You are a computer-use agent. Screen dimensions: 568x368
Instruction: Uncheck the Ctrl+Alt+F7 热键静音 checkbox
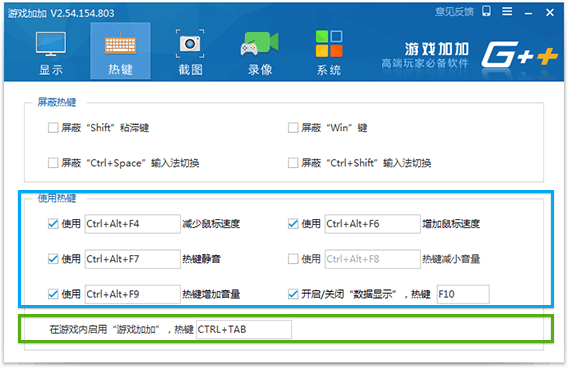(x=53, y=259)
